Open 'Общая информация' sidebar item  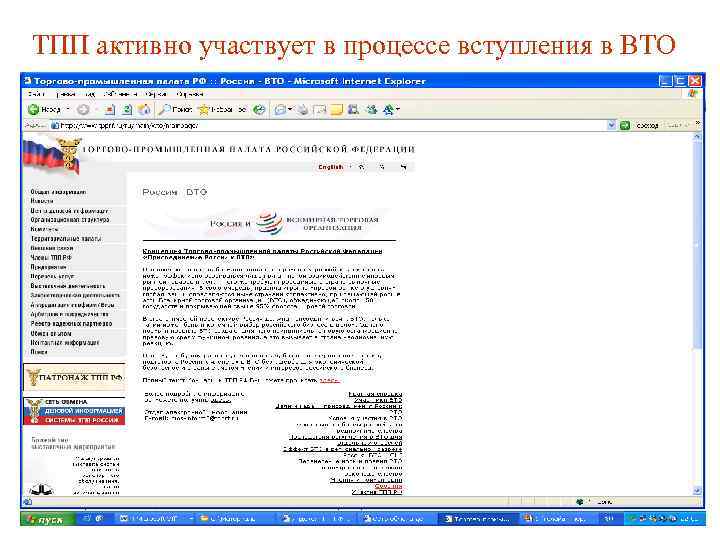(x=58, y=192)
